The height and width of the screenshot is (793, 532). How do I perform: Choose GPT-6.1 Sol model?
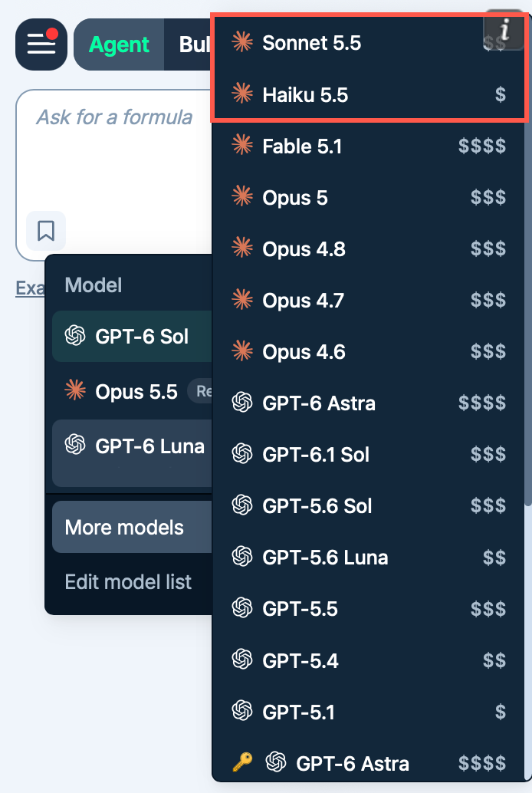[x=369, y=454]
